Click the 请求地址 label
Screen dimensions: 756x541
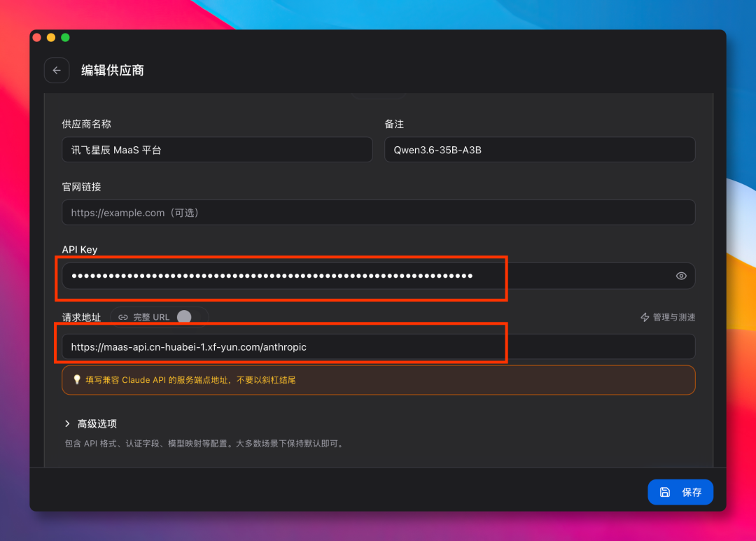point(81,317)
